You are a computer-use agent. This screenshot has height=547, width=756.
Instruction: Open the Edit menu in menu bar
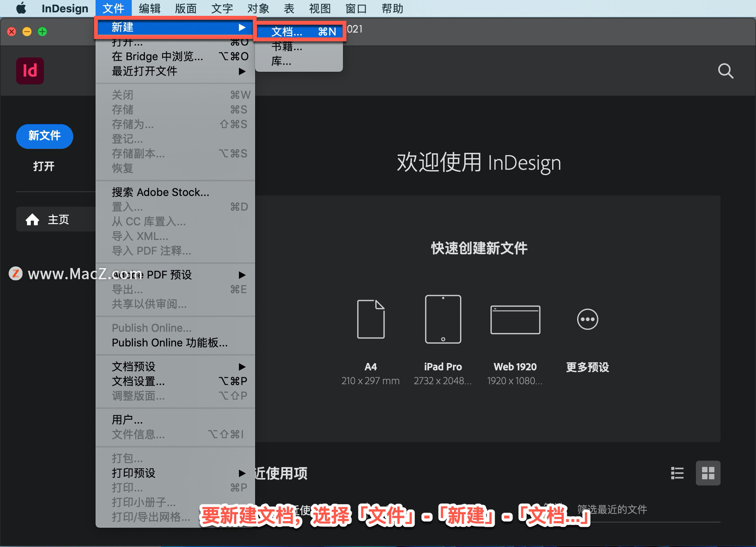pyautogui.click(x=150, y=8)
